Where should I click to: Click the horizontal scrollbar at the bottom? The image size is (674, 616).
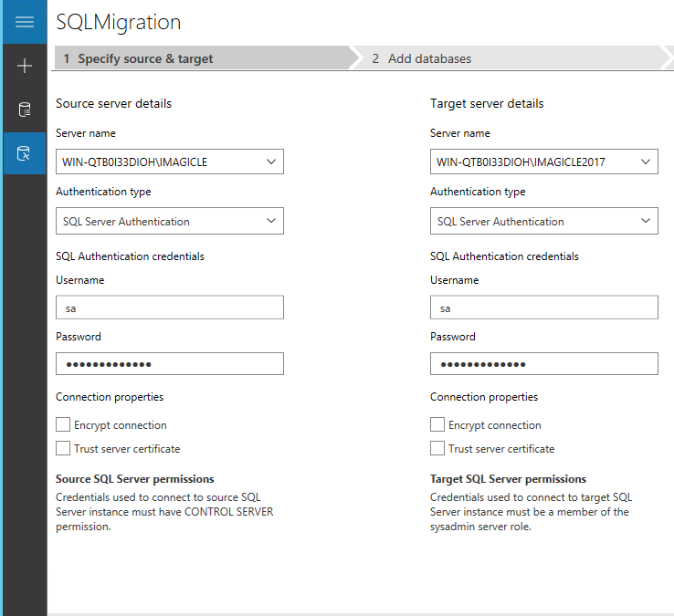point(360,613)
